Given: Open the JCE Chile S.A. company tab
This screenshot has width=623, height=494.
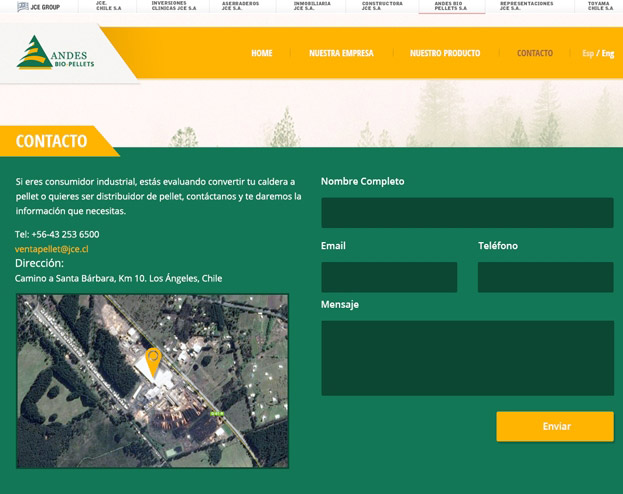Looking at the screenshot, I should [108, 6].
